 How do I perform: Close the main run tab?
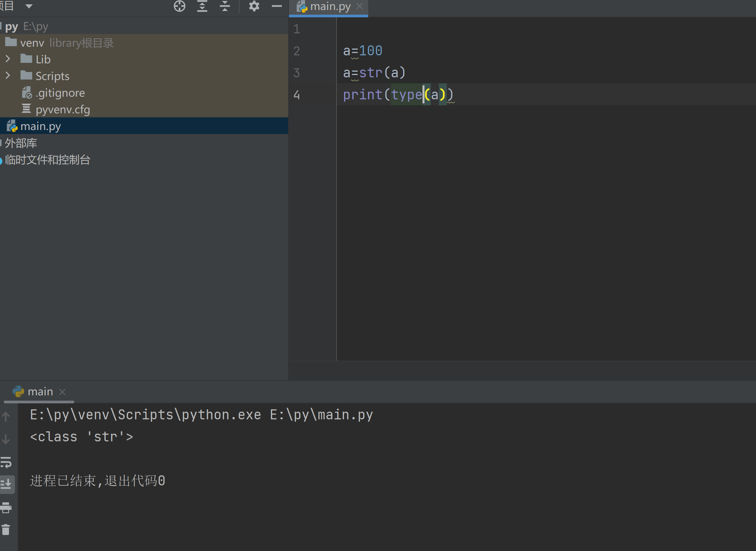pos(62,392)
